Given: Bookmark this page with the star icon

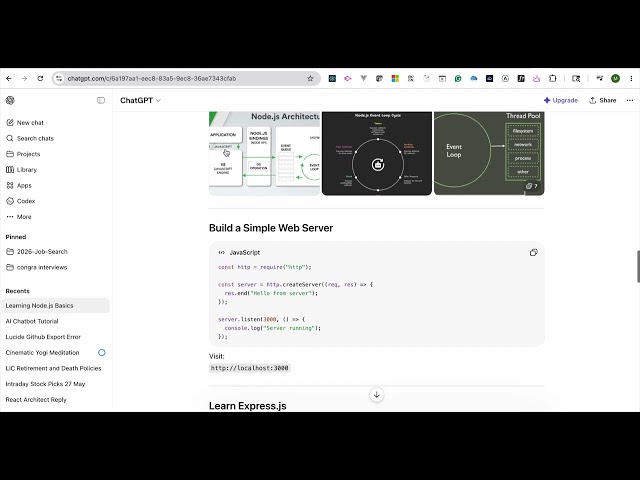Looking at the screenshot, I should (x=310, y=78).
